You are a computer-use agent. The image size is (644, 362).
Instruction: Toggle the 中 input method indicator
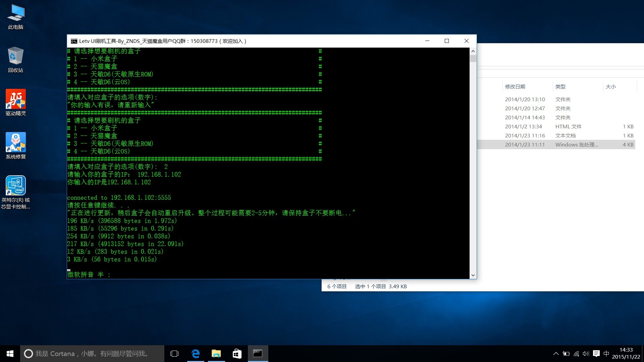point(606,354)
